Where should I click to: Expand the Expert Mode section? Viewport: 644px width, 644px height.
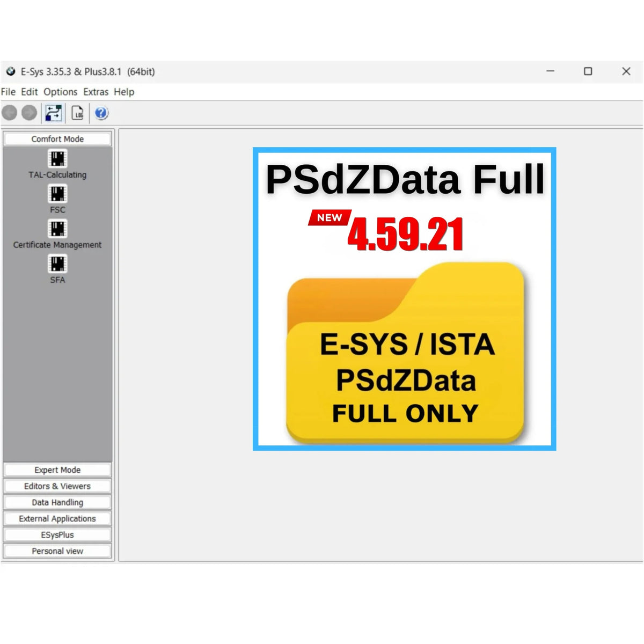point(57,470)
